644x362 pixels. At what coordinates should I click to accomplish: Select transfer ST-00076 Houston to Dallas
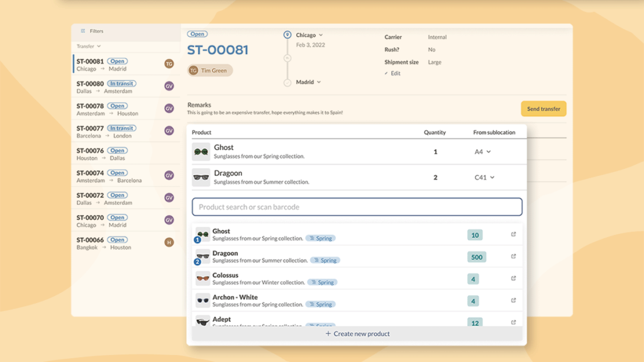(126, 154)
